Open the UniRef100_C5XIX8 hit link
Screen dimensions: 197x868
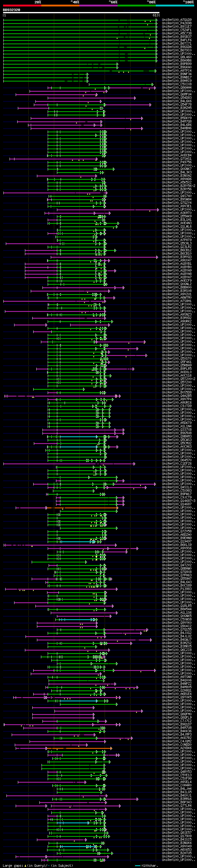(177, 84)
